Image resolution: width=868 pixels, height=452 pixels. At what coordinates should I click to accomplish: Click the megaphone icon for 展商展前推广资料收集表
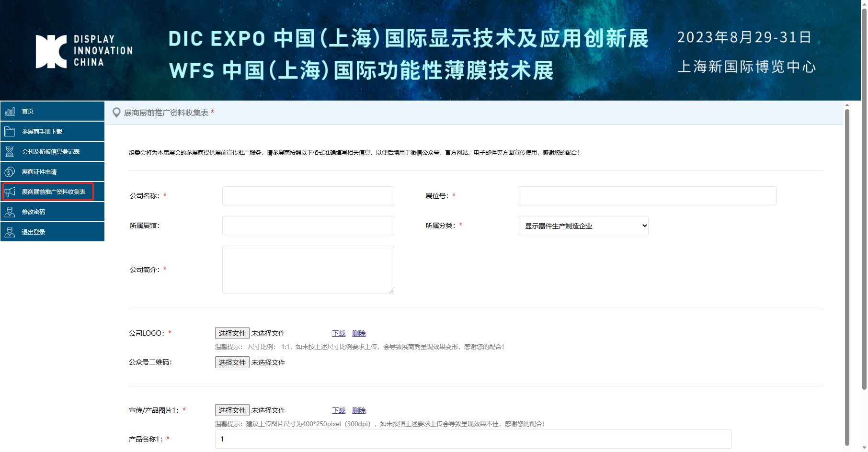(x=10, y=192)
